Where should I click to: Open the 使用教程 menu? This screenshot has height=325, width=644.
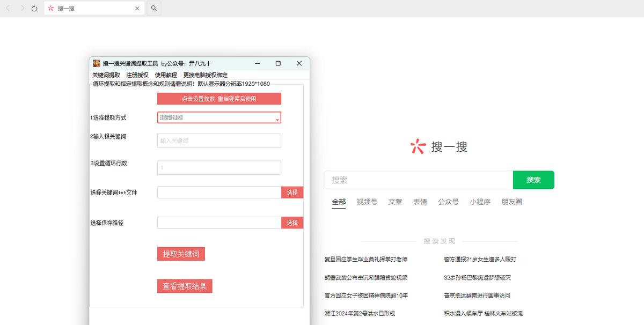tap(167, 74)
